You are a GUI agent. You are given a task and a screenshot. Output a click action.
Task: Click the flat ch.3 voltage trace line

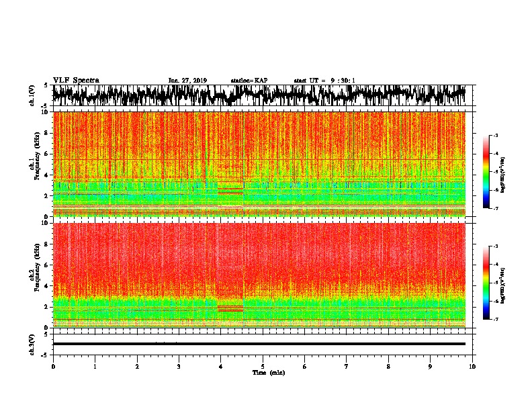tap(259, 344)
